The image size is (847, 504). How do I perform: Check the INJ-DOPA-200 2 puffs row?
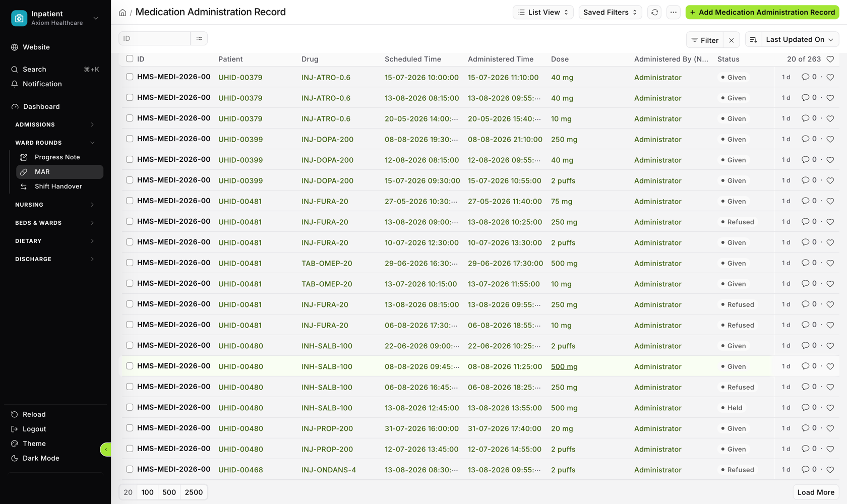coord(130,180)
